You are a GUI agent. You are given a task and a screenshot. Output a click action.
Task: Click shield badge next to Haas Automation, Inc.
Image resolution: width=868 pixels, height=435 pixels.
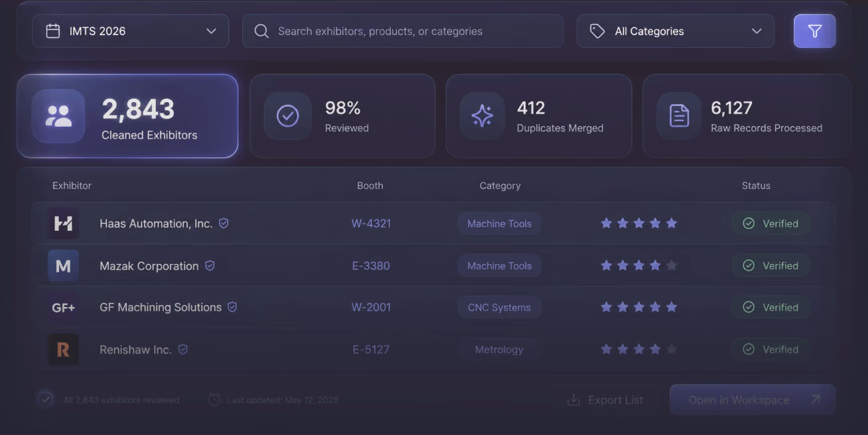tap(224, 223)
